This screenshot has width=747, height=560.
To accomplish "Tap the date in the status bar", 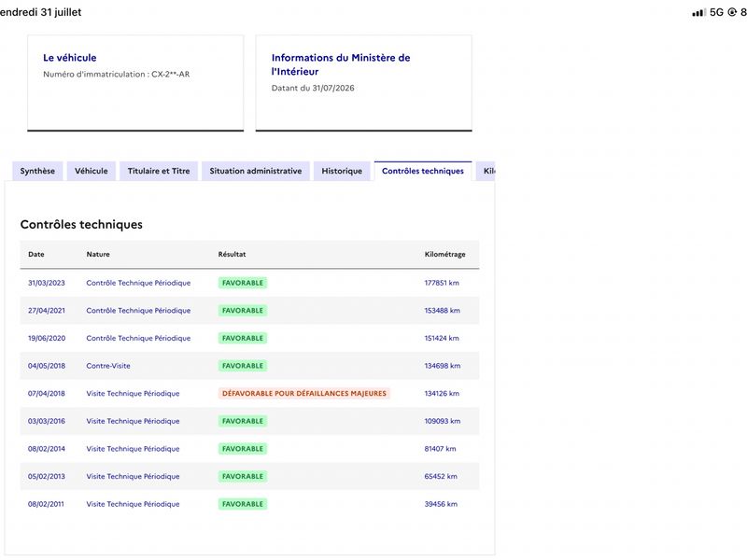I will pyautogui.click(x=40, y=12).
